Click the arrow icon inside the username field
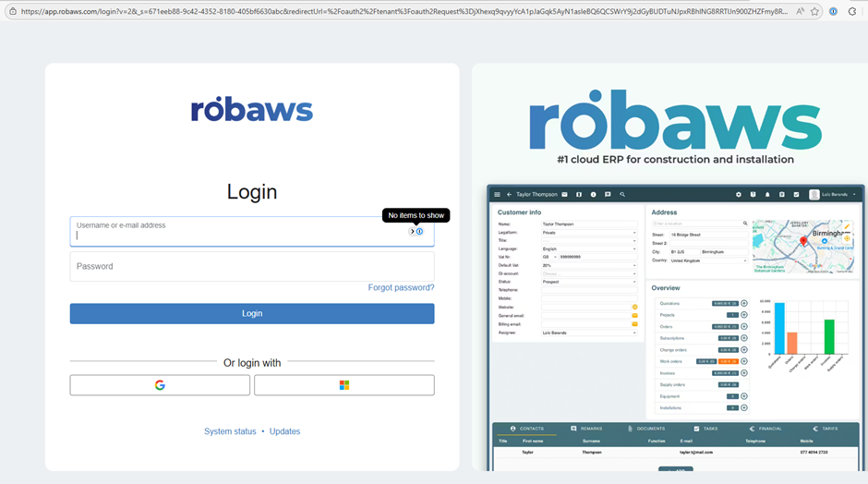Viewport: 868px width, 484px height. (412, 232)
